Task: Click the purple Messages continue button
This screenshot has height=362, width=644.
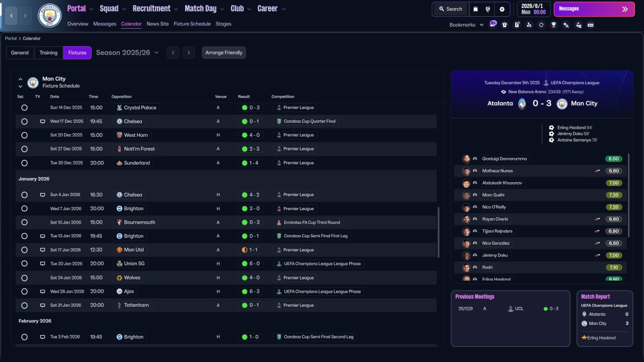Action: pyautogui.click(x=594, y=9)
